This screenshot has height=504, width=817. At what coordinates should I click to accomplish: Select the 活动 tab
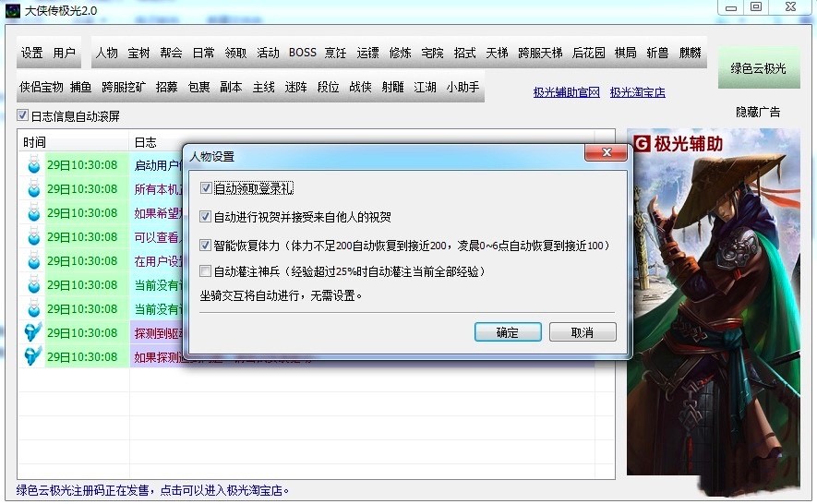point(268,54)
